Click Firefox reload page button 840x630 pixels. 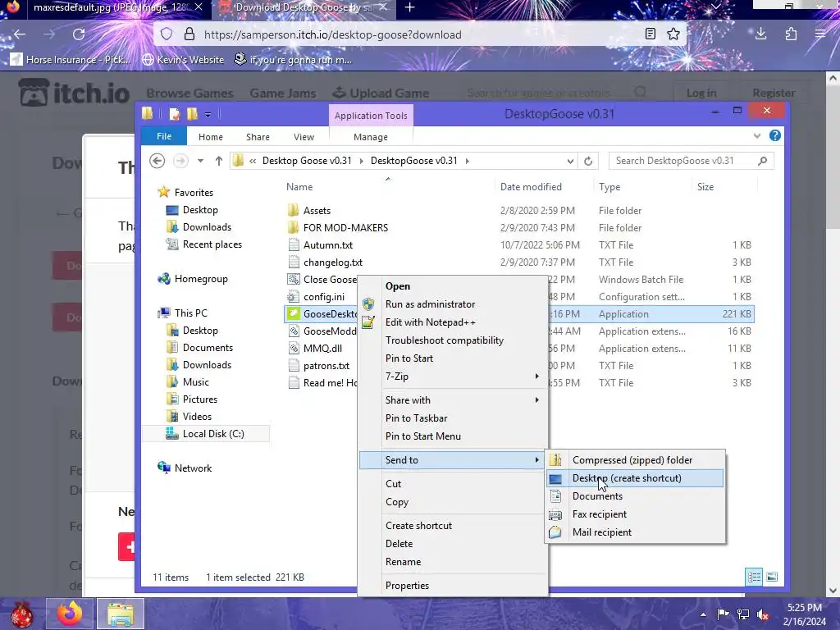click(x=79, y=34)
